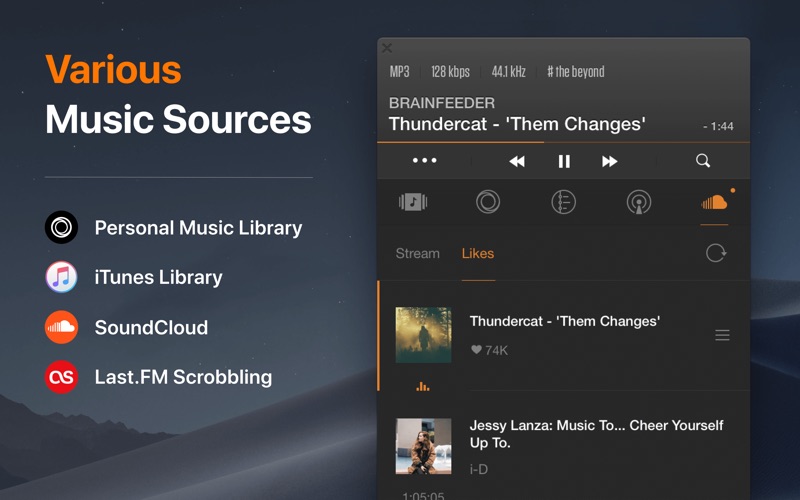The width and height of the screenshot is (800, 500).
Task: Click the Jessy Lanza cover thumbnail
Action: click(423, 446)
